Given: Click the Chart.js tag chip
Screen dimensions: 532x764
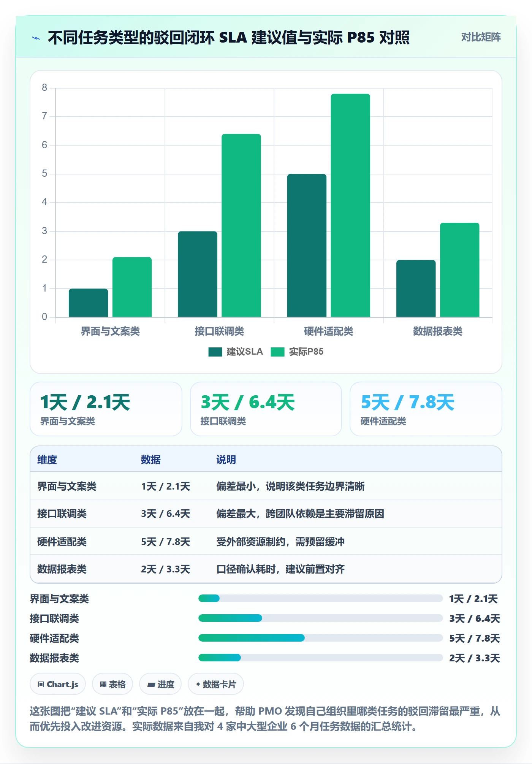Looking at the screenshot, I should (x=58, y=684).
